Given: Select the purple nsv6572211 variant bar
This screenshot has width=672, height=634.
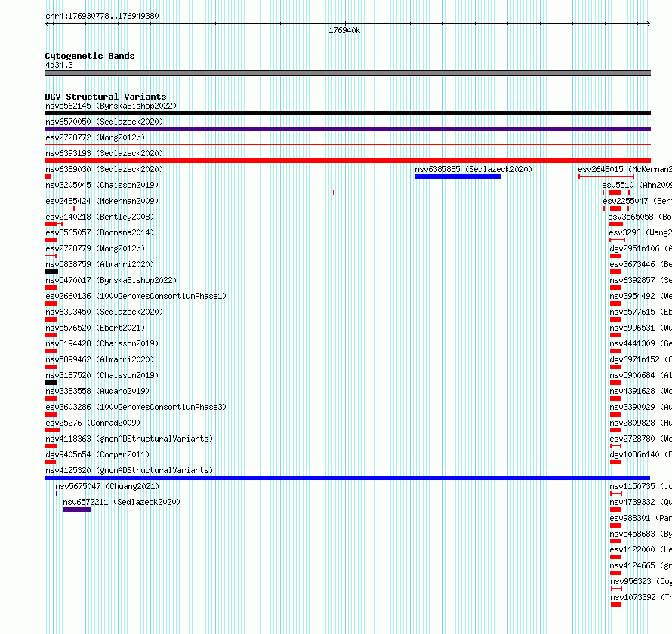Looking at the screenshot, I should (x=77, y=509).
